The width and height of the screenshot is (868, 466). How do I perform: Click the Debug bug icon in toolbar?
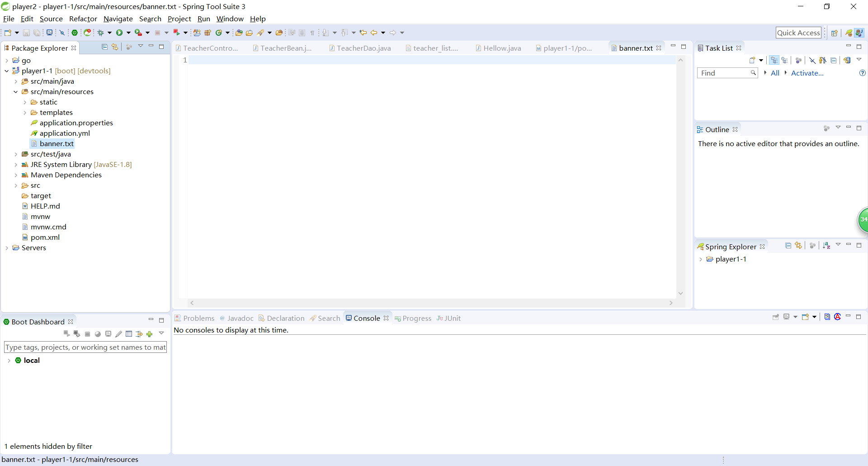click(101, 33)
